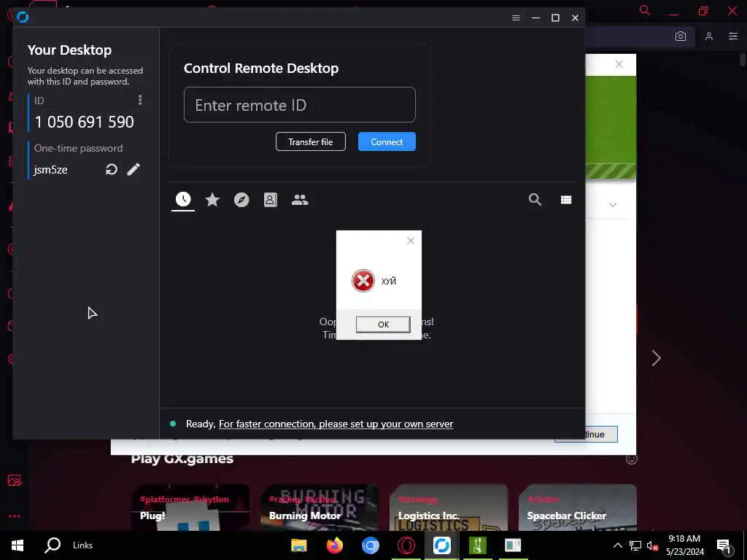This screenshot has width=747, height=560.
Task: Open the notification center icon
Action: [724, 546]
